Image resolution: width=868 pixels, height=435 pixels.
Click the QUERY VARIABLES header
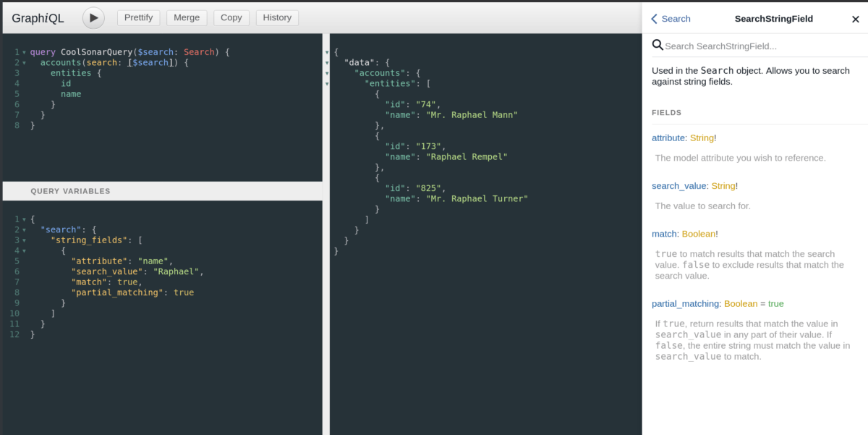[x=72, y=190]
